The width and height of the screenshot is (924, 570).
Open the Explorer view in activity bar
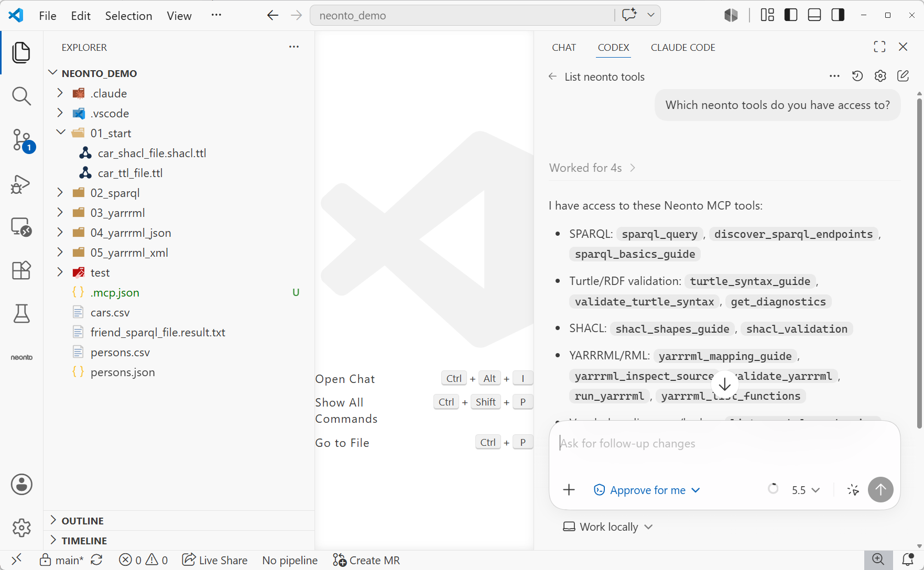click(21, 52)
